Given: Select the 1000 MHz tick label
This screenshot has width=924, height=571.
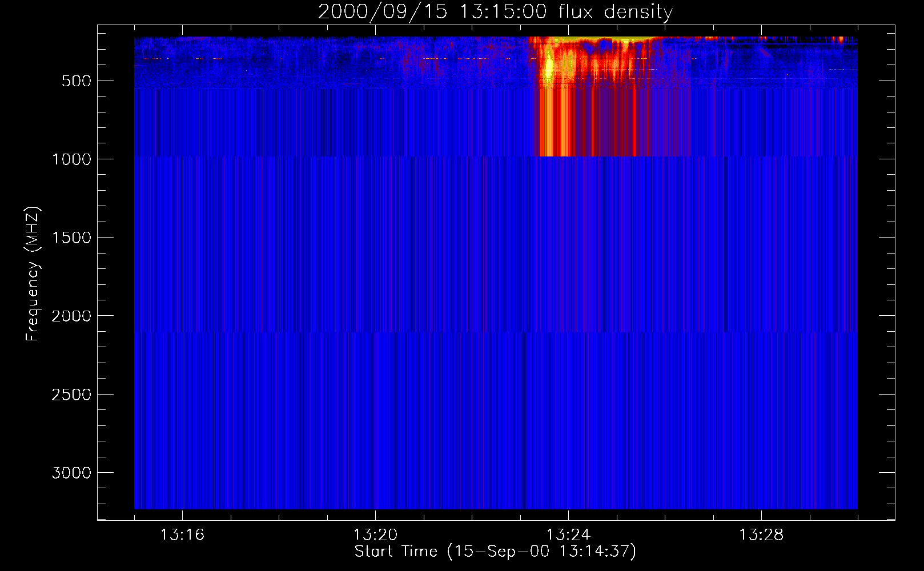Looking at the screenshot, I should point(71,159).
